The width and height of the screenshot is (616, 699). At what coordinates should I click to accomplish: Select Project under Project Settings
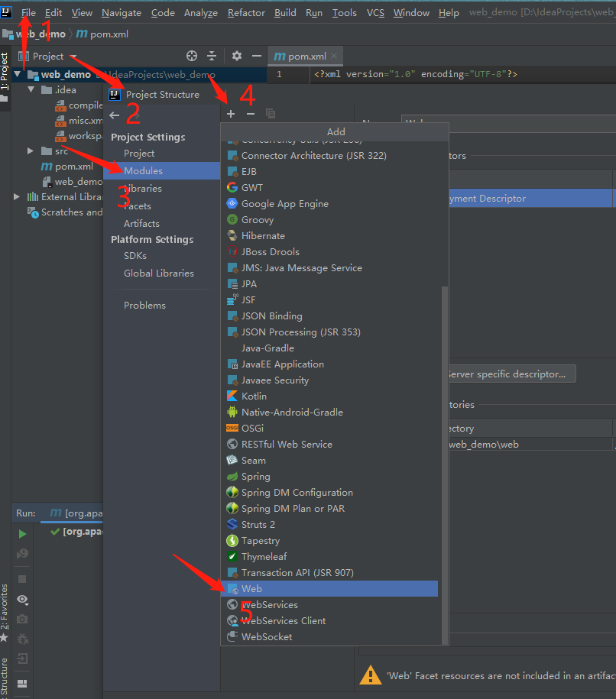pos(139,154)
